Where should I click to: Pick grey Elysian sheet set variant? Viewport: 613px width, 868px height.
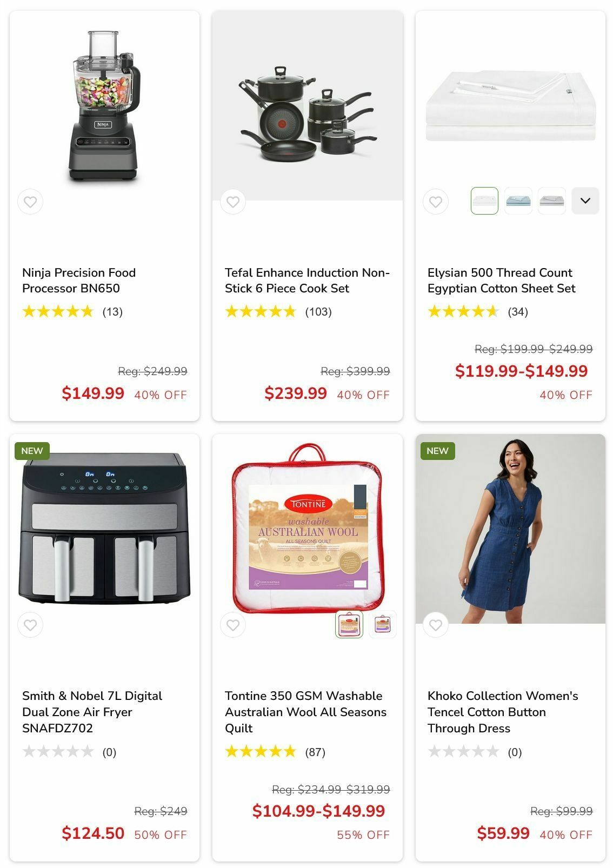551,201
